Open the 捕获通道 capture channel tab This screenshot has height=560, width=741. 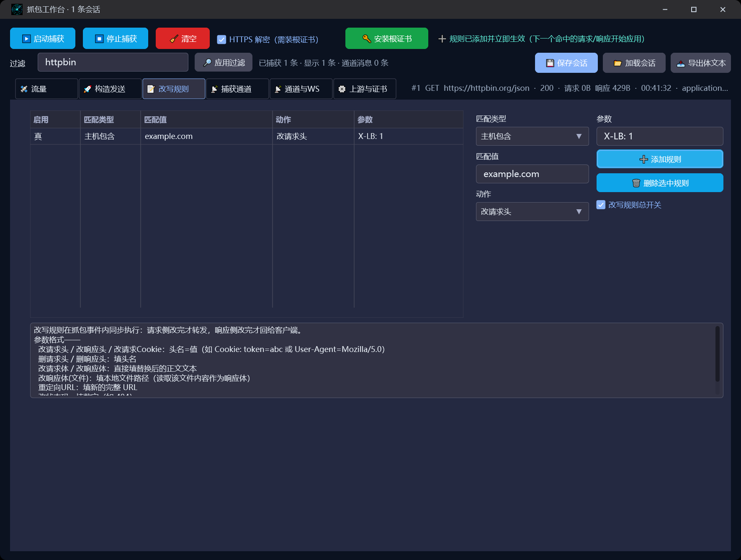tap(237, 89)
